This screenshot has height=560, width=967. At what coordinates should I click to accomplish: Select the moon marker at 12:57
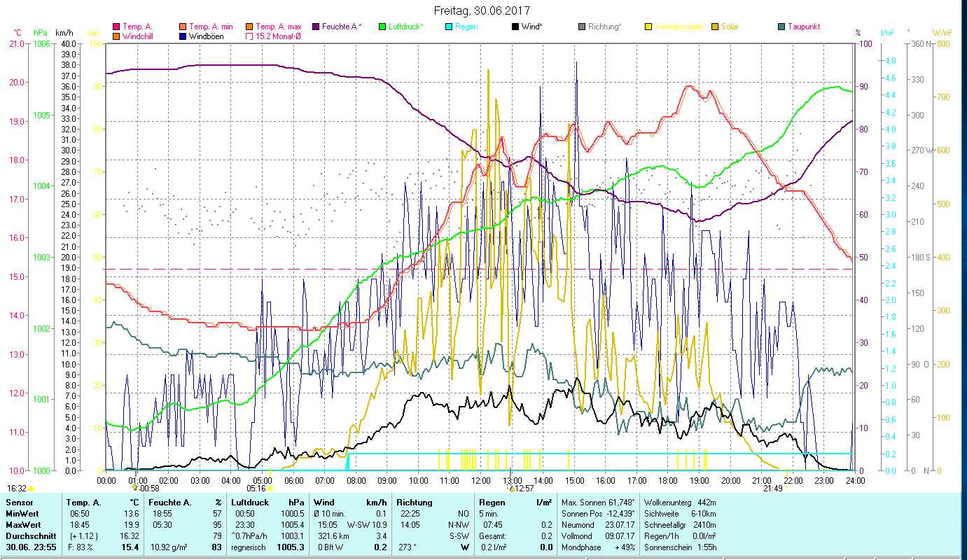[512, 489]
